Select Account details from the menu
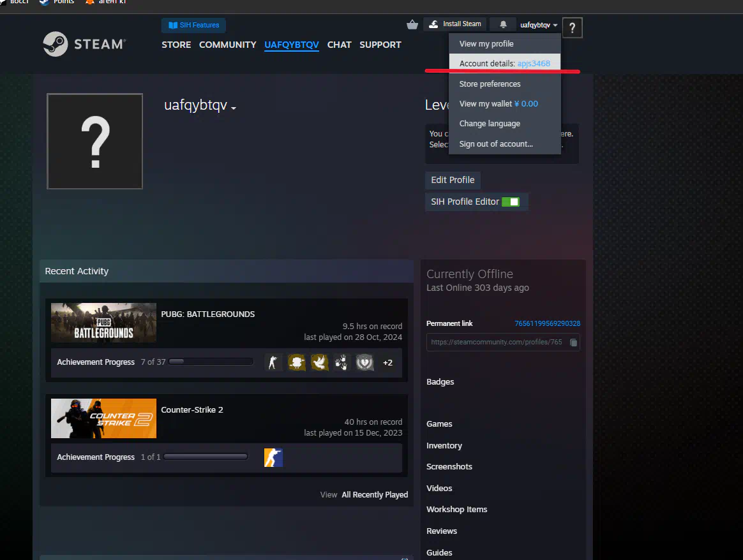Image resolution: width=743 pixels, height=560 pixels. [504, 64]
